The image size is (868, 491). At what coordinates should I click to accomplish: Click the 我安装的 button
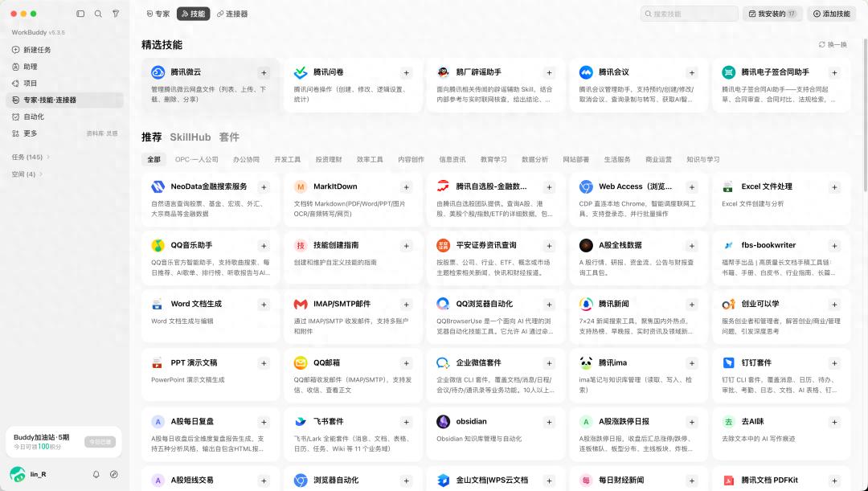(772, 14)
